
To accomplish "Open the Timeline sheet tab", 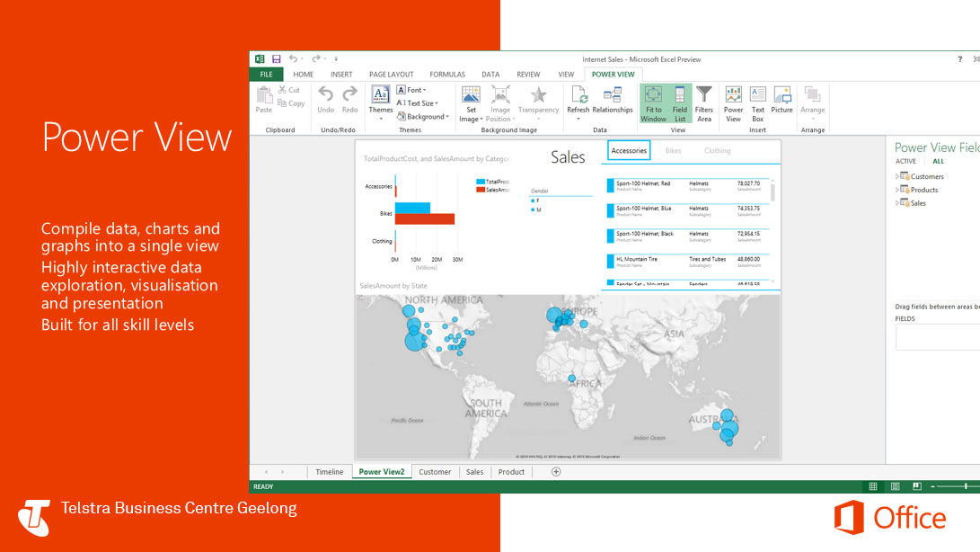I will pyautogui.click(x=329, y=472).
